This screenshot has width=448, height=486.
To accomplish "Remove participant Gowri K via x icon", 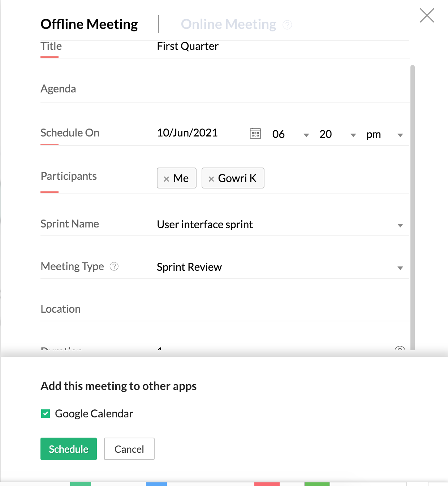I will point(211,179).
